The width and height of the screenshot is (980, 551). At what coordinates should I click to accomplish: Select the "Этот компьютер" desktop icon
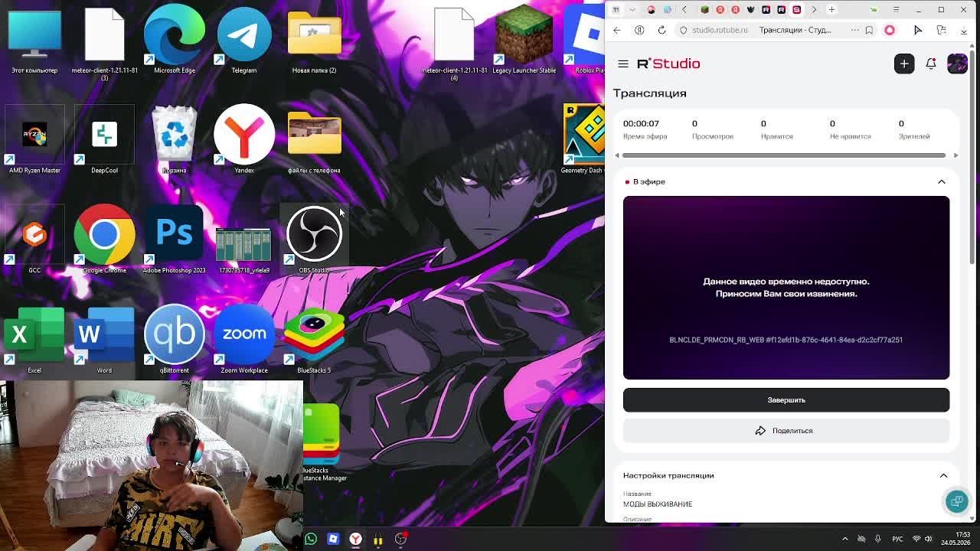tap(34, 41)
